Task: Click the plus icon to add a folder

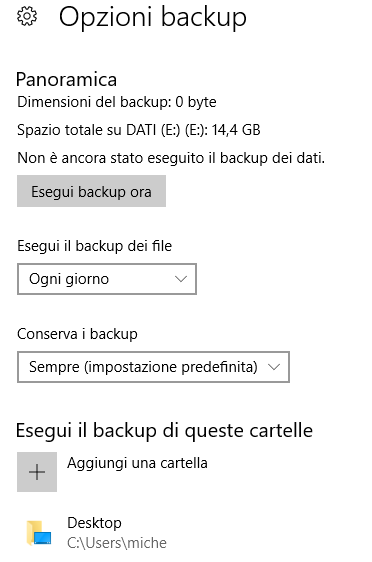Action: click(x=37, y=472)
